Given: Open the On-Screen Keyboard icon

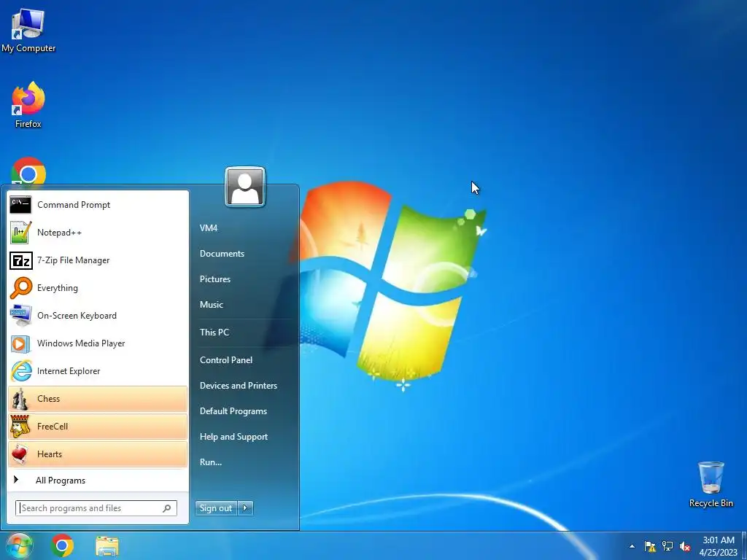Looking at the screenshot, I should tap(20, 316).
